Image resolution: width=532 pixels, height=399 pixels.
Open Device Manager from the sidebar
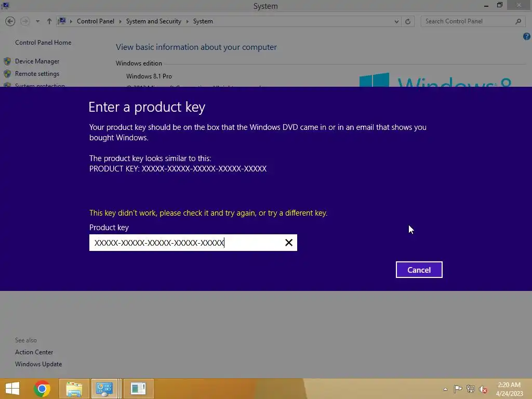point(37,61)
